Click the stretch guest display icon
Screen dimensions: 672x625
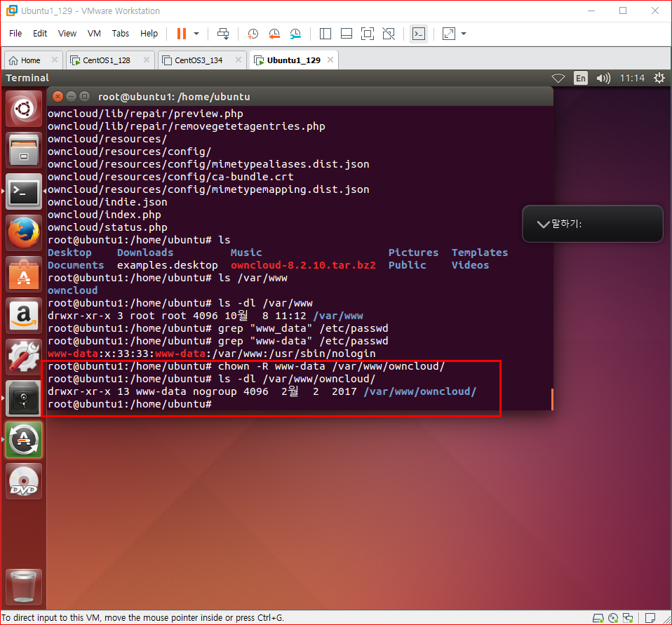(449, 34)
